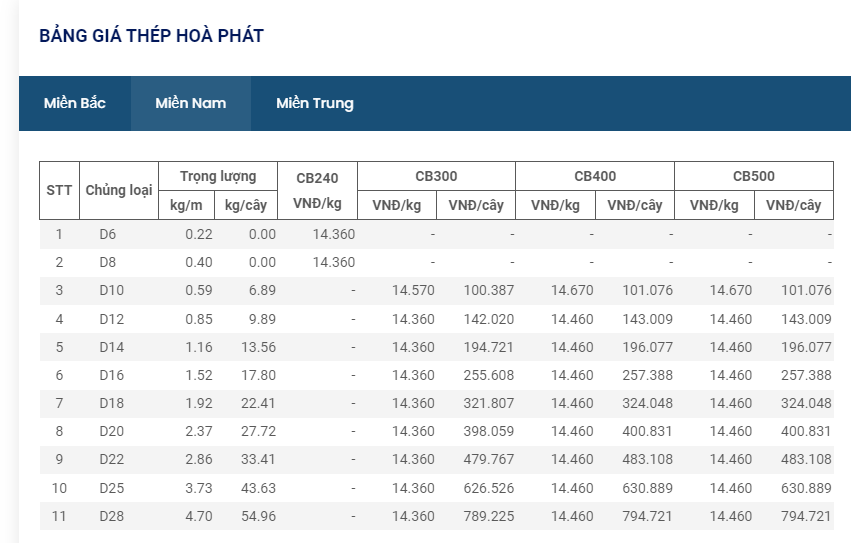Click the 100.387 price in the D10 row
This screenshot has height=543, width=851.
coord(488,290)
